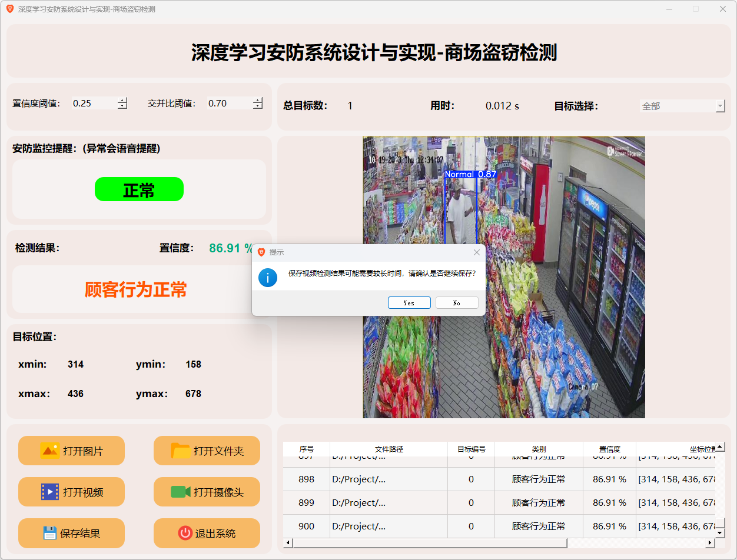The width and height of the screenshot is (737, 560).
Task: Click the 置信度阈值 input field
Action: [93, 104]
